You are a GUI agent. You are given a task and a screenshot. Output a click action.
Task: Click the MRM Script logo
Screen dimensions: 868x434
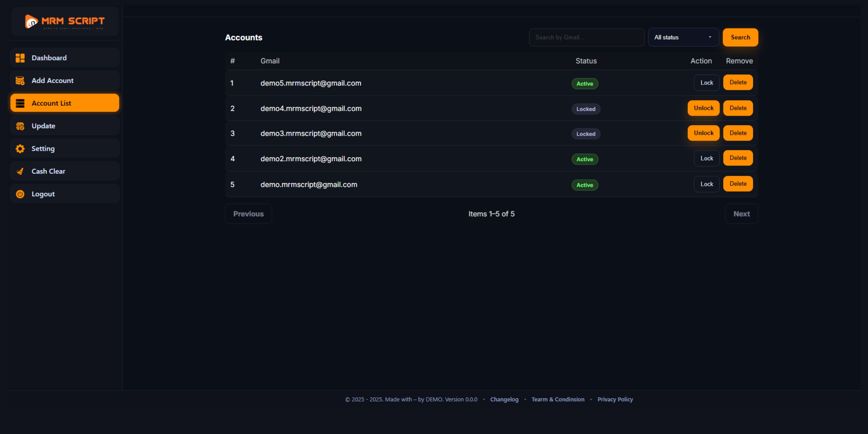pyautogui.click(x=65, y=22)
